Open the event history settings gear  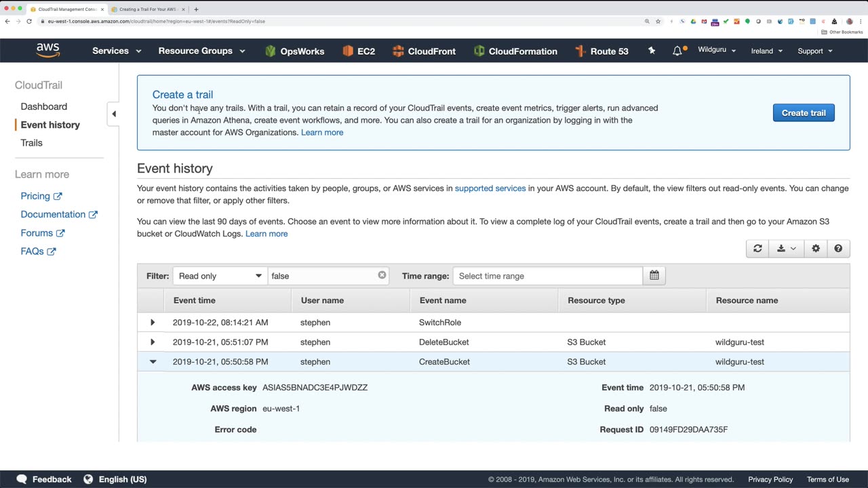[x=816, y=249]
